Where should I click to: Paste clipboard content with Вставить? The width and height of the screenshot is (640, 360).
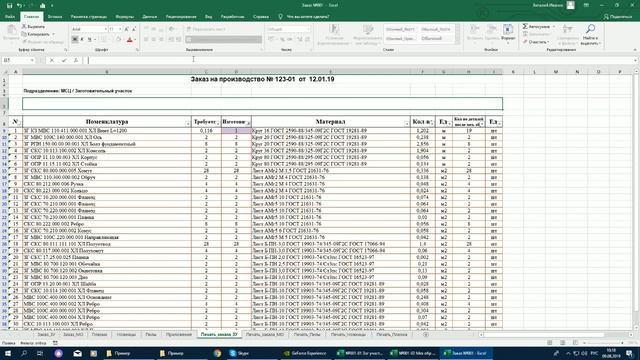point(11,33)
